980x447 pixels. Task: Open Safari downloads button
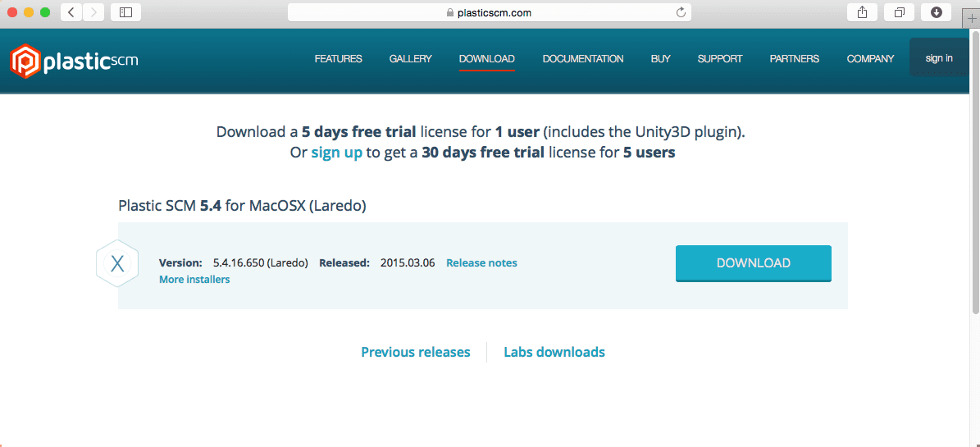click(x=937, y=11)
